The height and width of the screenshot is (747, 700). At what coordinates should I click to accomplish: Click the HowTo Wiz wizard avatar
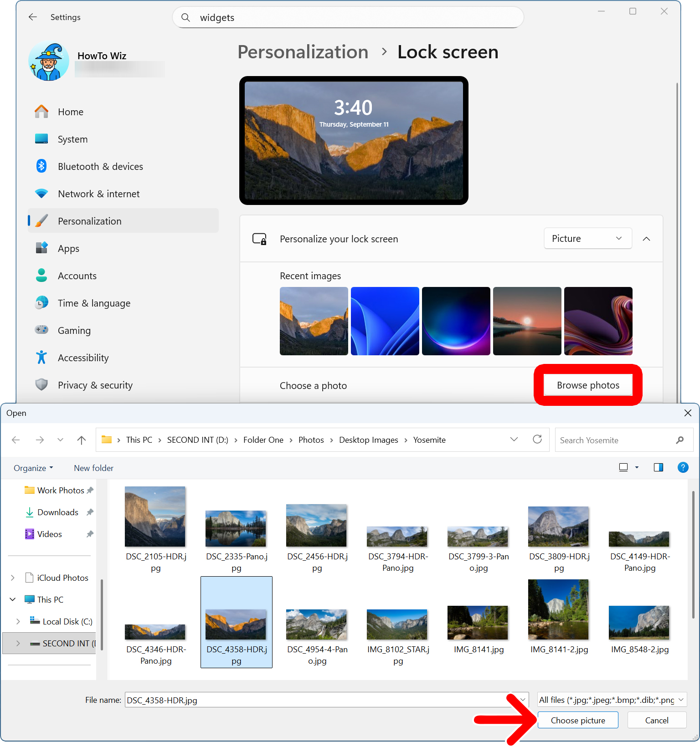point(49,61)
